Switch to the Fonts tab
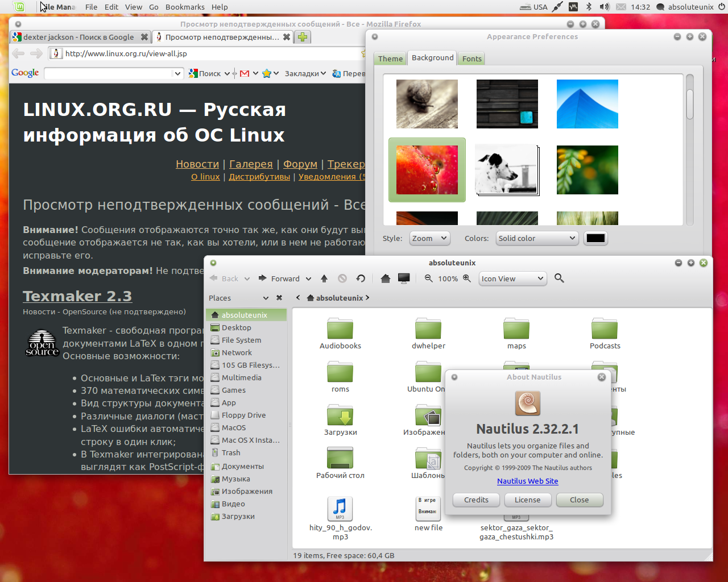The height and width of the screenshot is (582, 728). (x=471, y=59)
